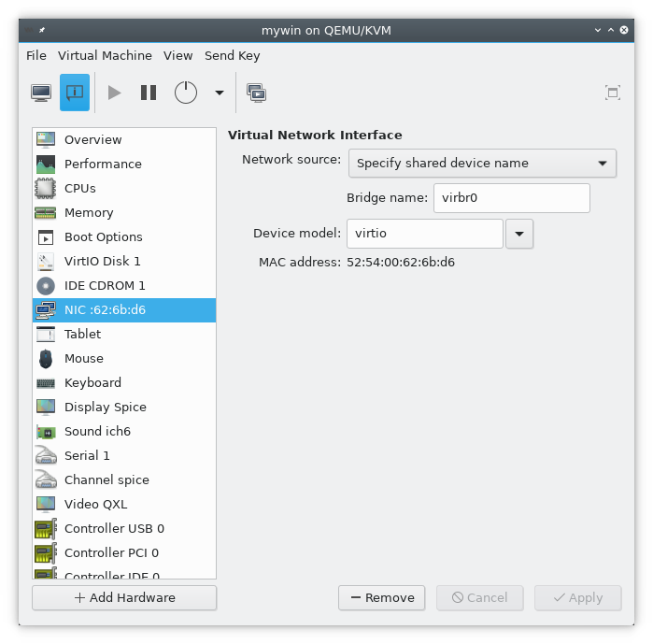
Task: Click the pin icon in the title bar
Action: pyautogui.click(x=42, y=30)
